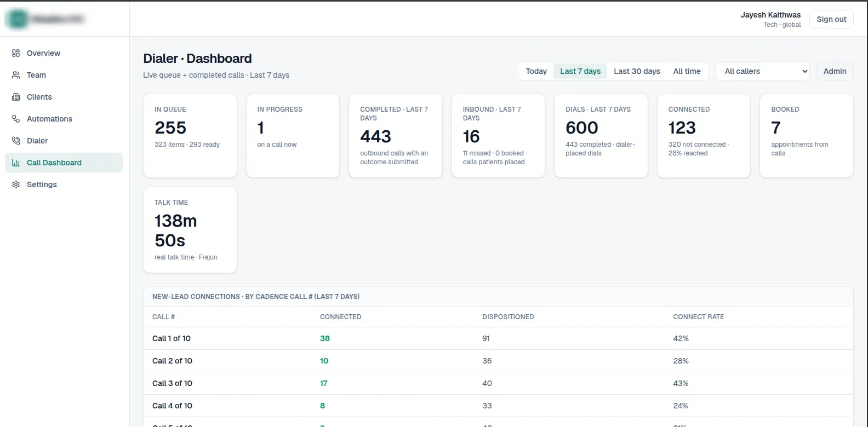Select the Call 2 of 10 row label
The image size is (868, 427).
point(172,361)
